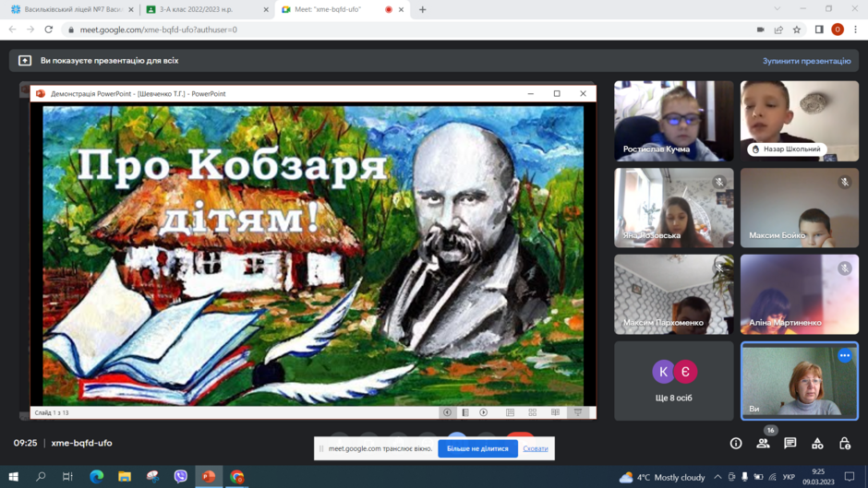Open tab search dropdown chevron
The width and height of the screenshot is (868, 488).
pyautogui.click(x=778, y=9)
